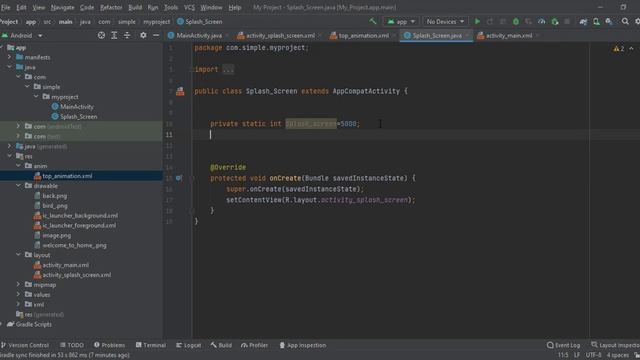Unfold the collapsed import statement

point(228,69)
